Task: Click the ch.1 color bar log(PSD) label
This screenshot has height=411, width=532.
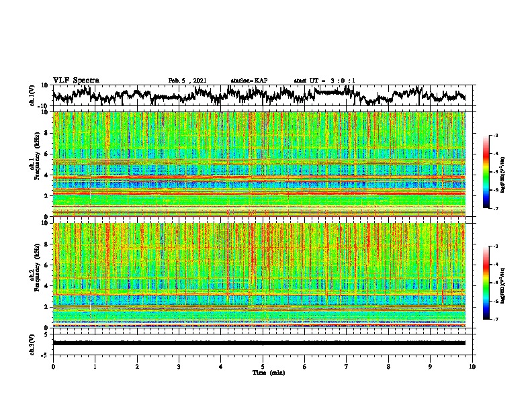Action: [x=503, y=175]
